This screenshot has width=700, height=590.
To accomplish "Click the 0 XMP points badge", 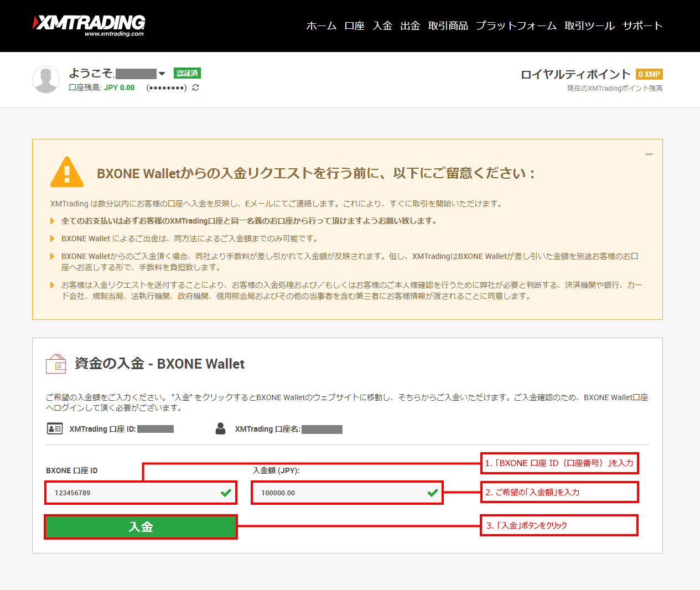I will click(x=649, y=74).
